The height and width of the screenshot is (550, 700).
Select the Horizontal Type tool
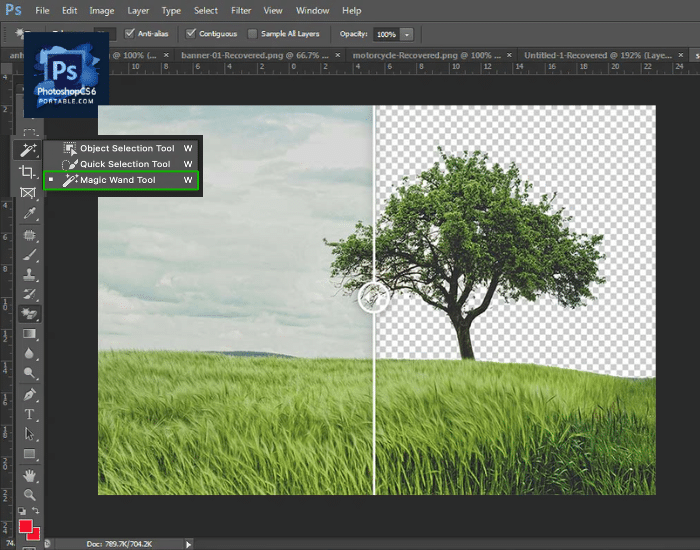coord(29,414)
